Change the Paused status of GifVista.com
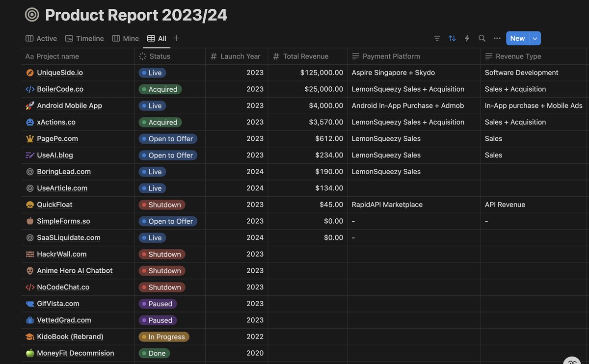The height and width of the screenshot is (364, 589). pyautogui.click(x=158, y=304)
